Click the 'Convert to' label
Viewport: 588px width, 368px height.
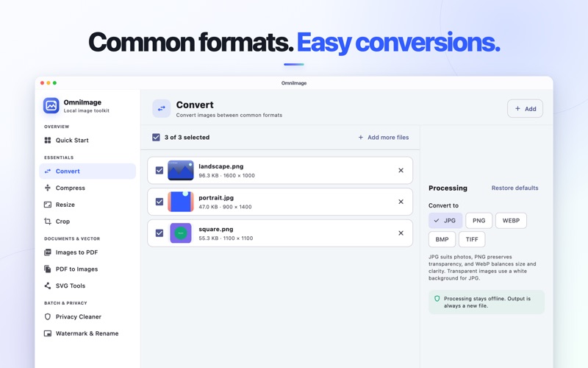pyautogui.click(x=443, y=205)
